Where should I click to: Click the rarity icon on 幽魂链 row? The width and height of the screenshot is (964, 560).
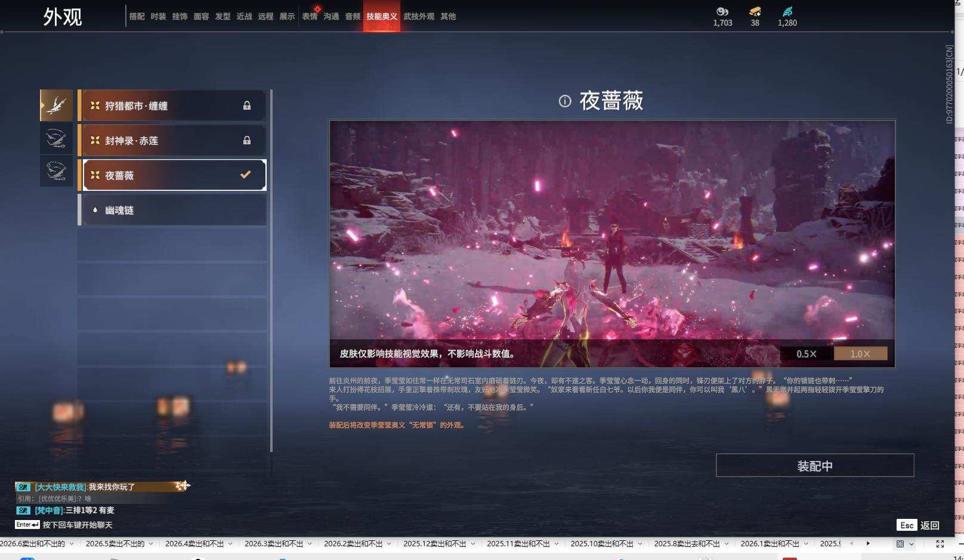95,210
